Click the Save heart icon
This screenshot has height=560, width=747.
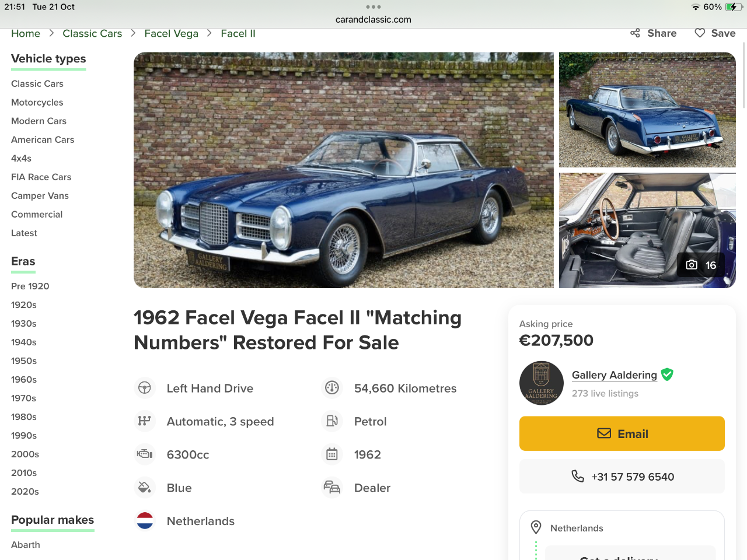(700, 33)
